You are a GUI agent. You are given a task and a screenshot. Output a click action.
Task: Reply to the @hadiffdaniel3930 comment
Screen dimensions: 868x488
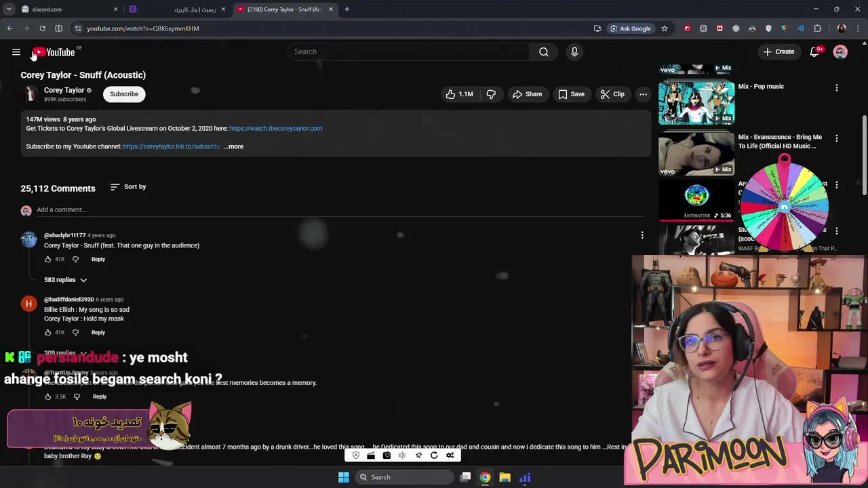point(98,332)
